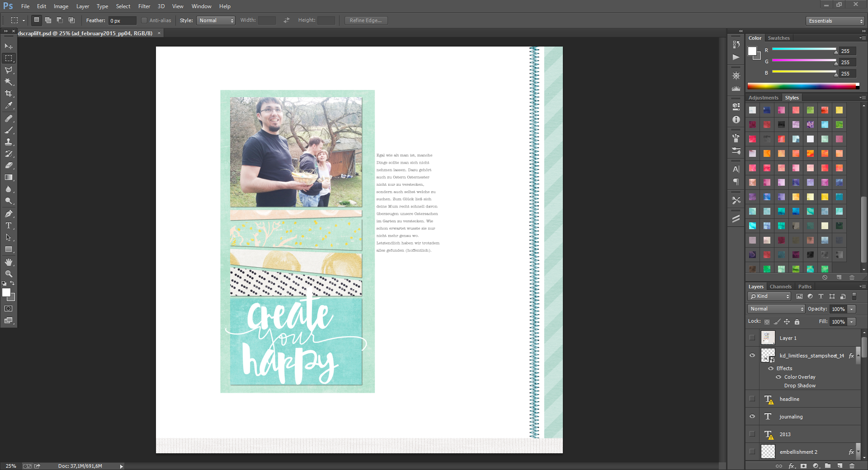Select the Eraser tool
This screenshot has width=868, height=470.
pyautogui.click(x=9, y=165)
